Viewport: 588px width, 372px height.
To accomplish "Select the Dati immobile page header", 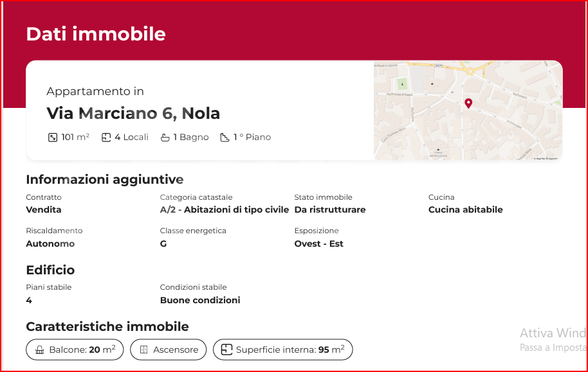I will (x=95, y=33).
